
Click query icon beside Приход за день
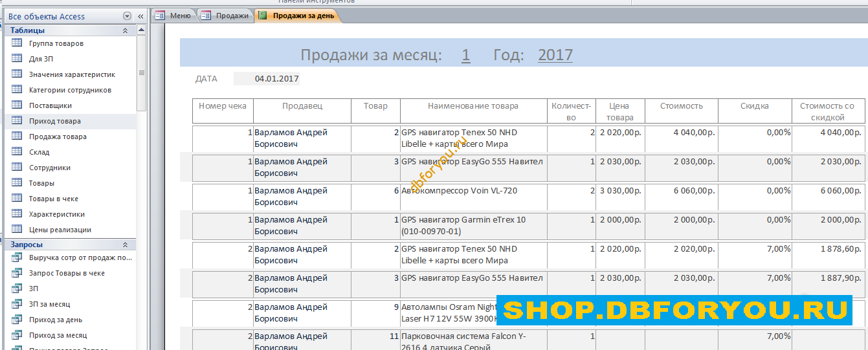[17, 320]
